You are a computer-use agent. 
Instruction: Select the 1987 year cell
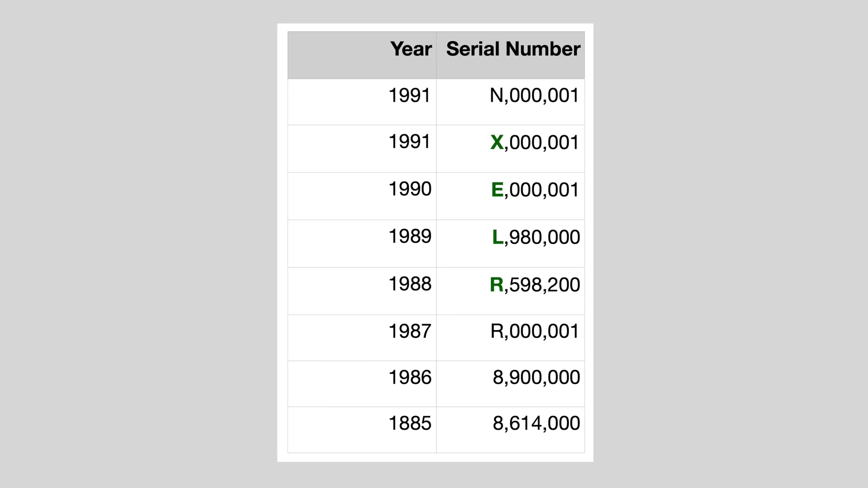[x=362, y=338]
